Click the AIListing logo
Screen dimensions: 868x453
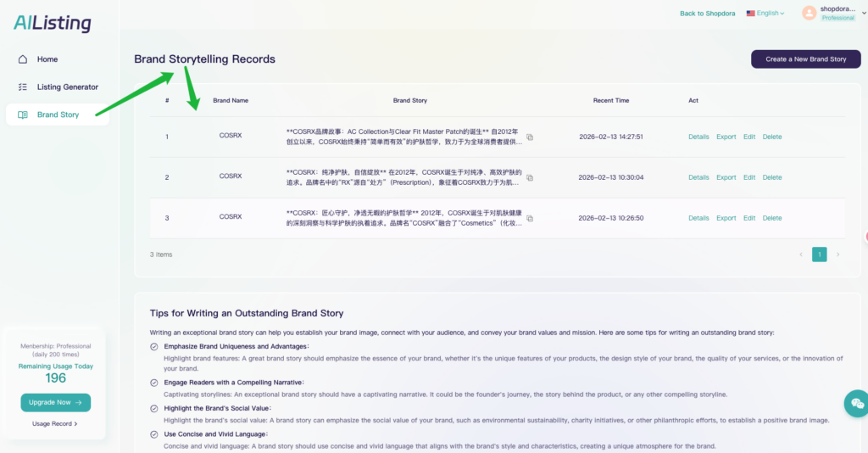[x=53, y=24]
